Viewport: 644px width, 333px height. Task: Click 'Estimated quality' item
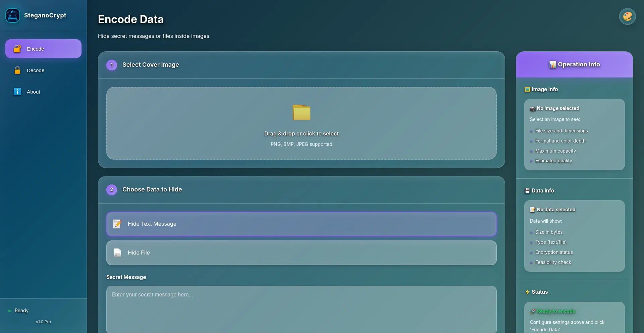(553, 161)
